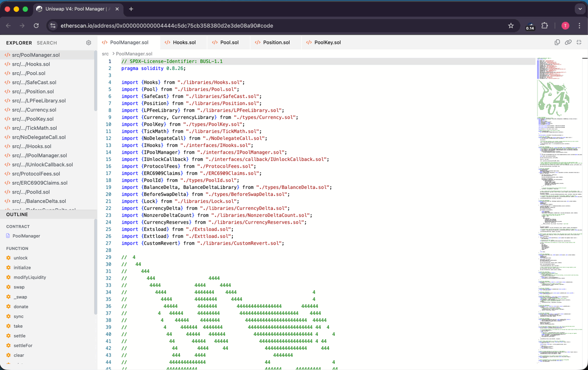This screenshot has width=588, height=370.
Task: Click the settleFor function gear entry
Action: [x=25, y=346]
